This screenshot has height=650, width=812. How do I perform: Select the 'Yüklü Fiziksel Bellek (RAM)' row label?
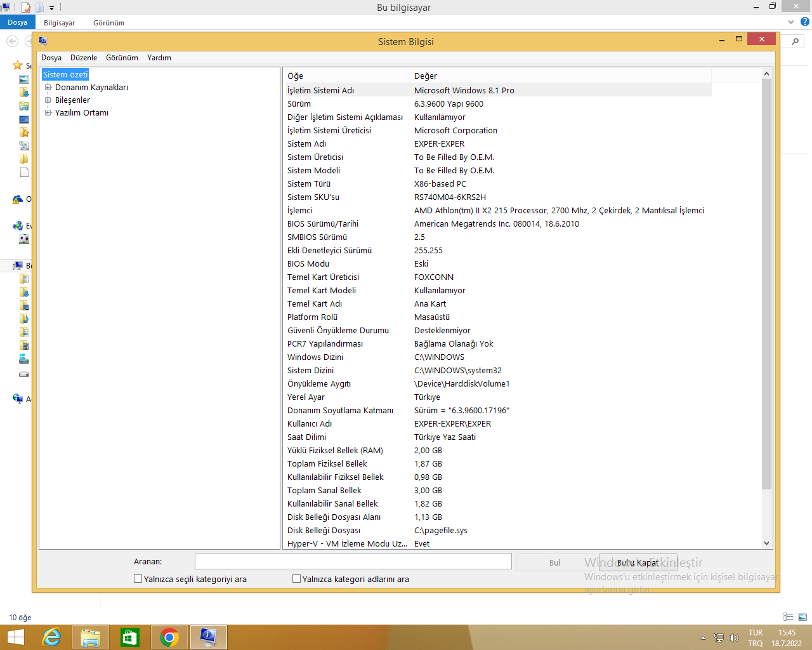[x=335, y=451]
